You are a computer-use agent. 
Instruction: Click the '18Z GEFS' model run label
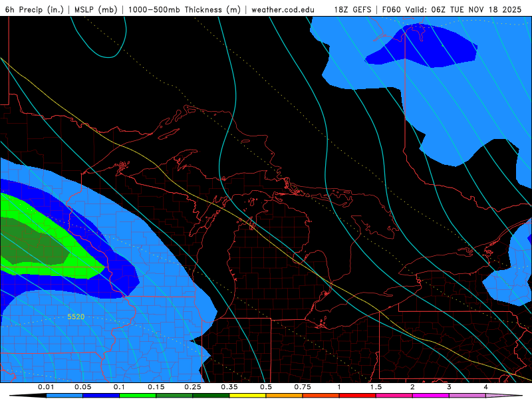pos(352,9)
